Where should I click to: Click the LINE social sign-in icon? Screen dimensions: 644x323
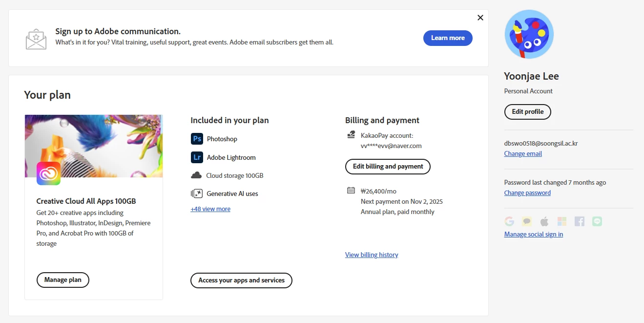coord(597,221)
